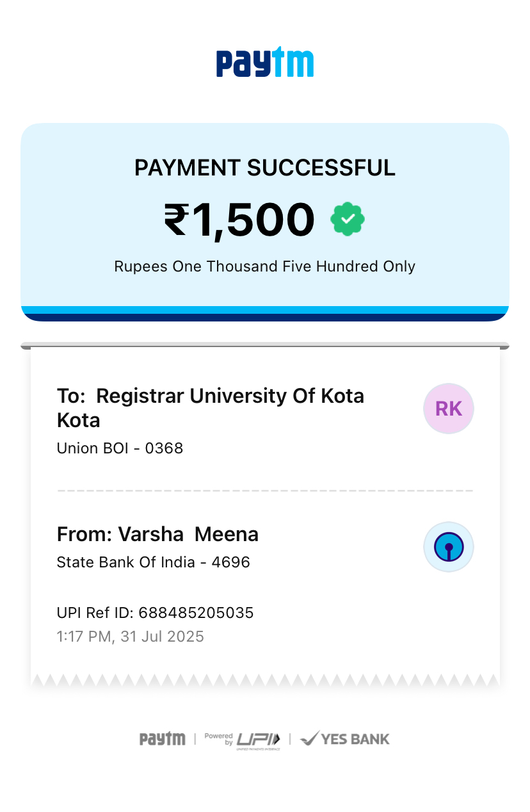Image resolution: width=530 pixels, height=812 pixels.
Task: Click the Paytm logo at the top
Action: coord(265,63)
